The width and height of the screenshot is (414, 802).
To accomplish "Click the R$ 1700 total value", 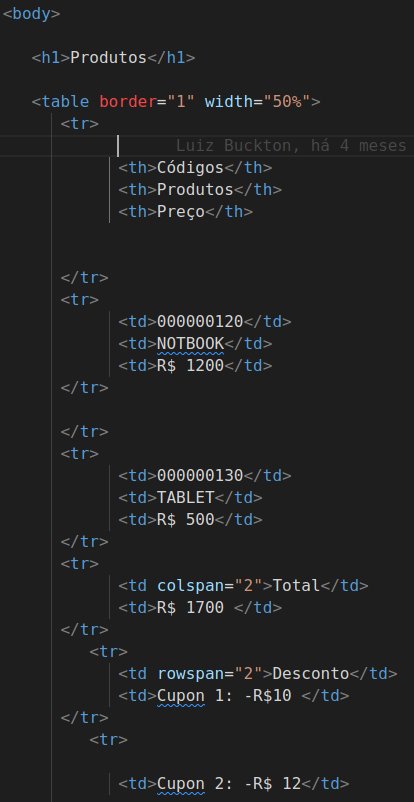I will tap(190, 608).
